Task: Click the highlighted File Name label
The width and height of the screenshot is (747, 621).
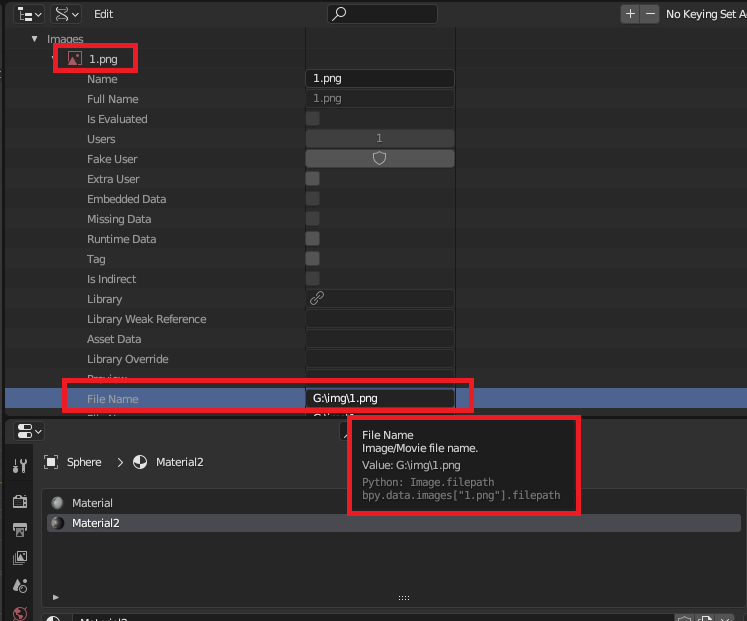Action: (x=112, y=399)
